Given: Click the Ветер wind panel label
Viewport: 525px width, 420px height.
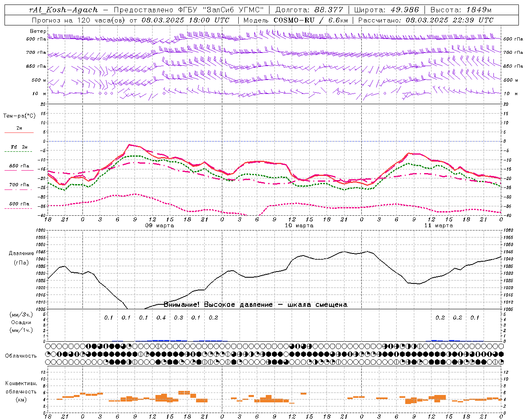Looking at the screenshot, I should [x=38, y=31].
